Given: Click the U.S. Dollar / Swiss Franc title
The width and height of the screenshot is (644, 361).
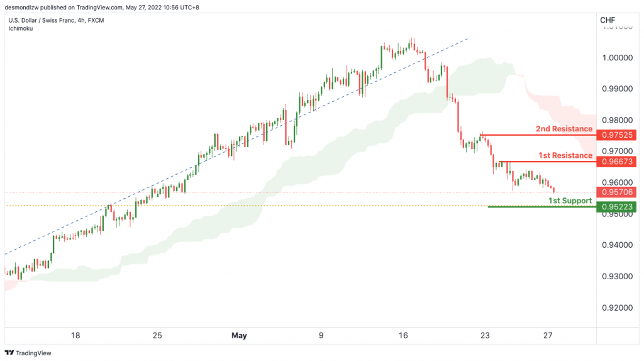Looking at the screenshot, I should click(x=42, y=20).
